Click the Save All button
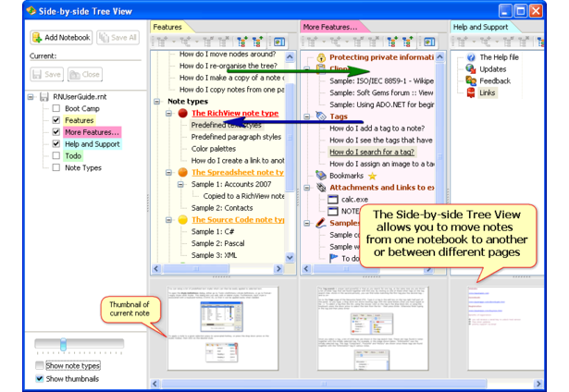This screenshot has width=569, height=392. tap(118, 37)
